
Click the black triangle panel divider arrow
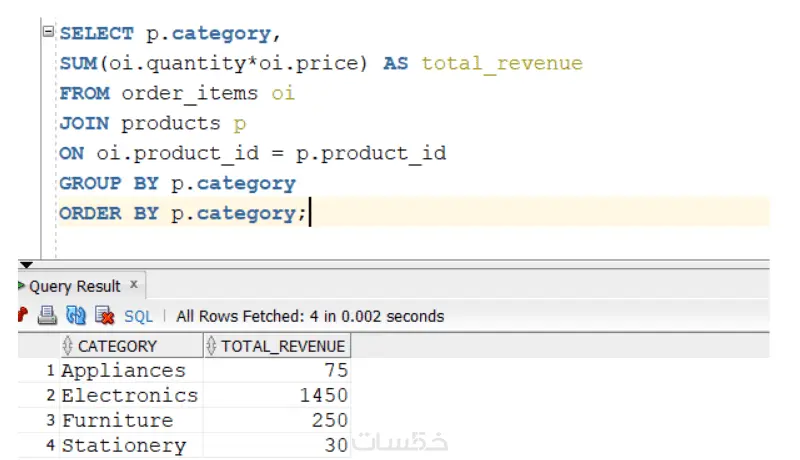[26, 265]
